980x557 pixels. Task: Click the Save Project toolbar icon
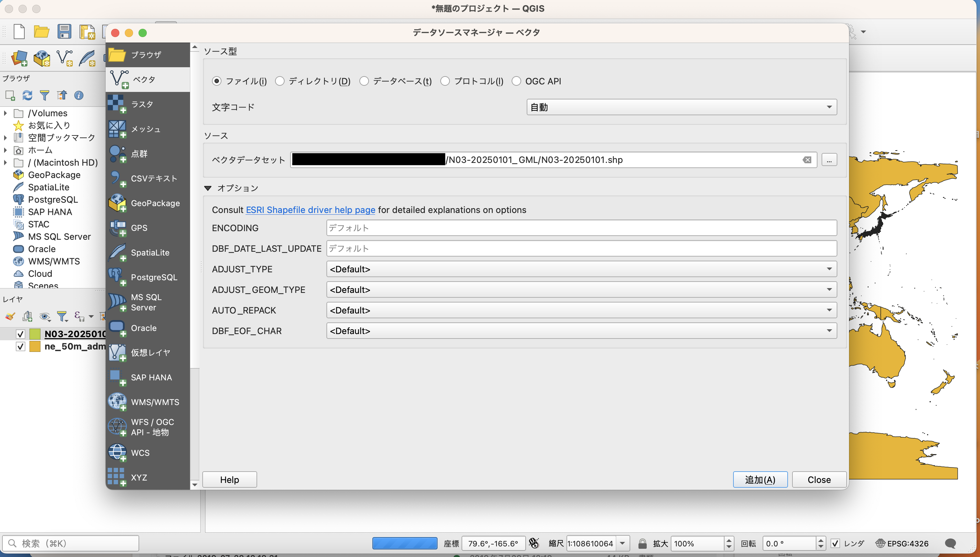(64, 31)
